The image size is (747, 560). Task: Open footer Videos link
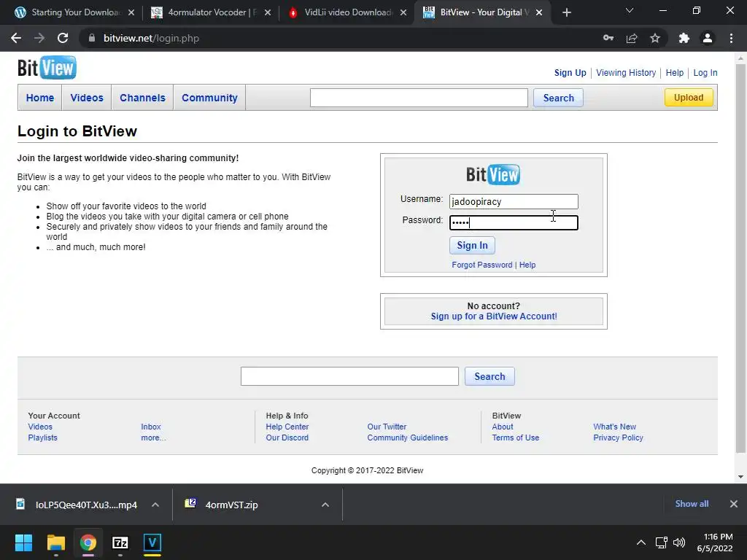tap(40, 427)
